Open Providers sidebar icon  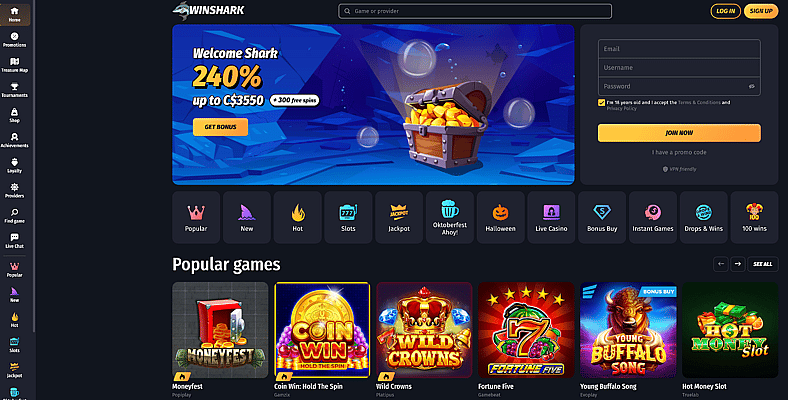click(x=15, y=190)
